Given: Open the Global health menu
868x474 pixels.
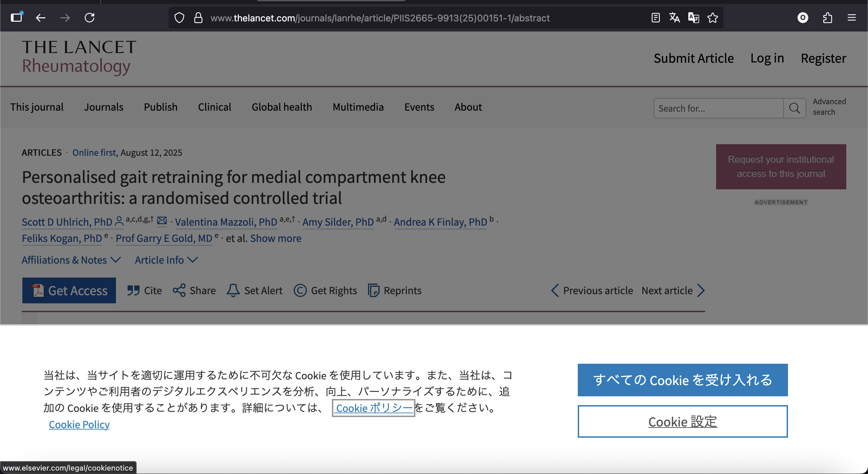Looking at the screenshot, I should 282,107.
